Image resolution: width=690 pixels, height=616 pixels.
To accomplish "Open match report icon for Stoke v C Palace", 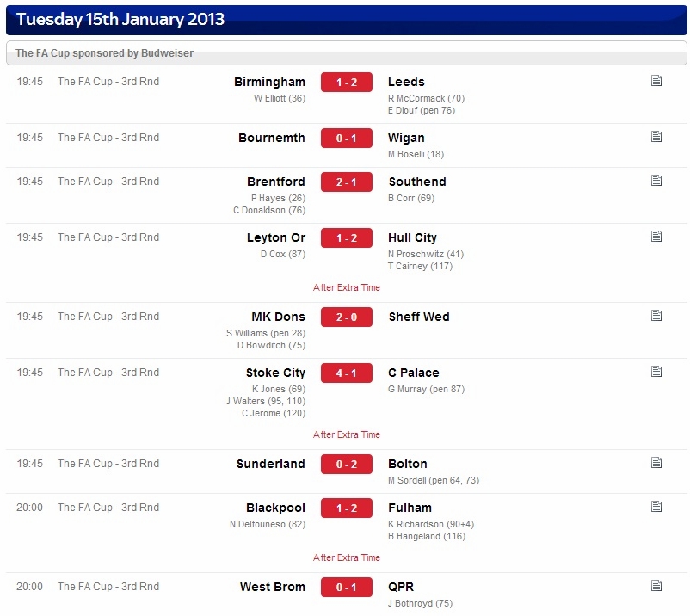I will pyautogui.click(x=656, y=372).
